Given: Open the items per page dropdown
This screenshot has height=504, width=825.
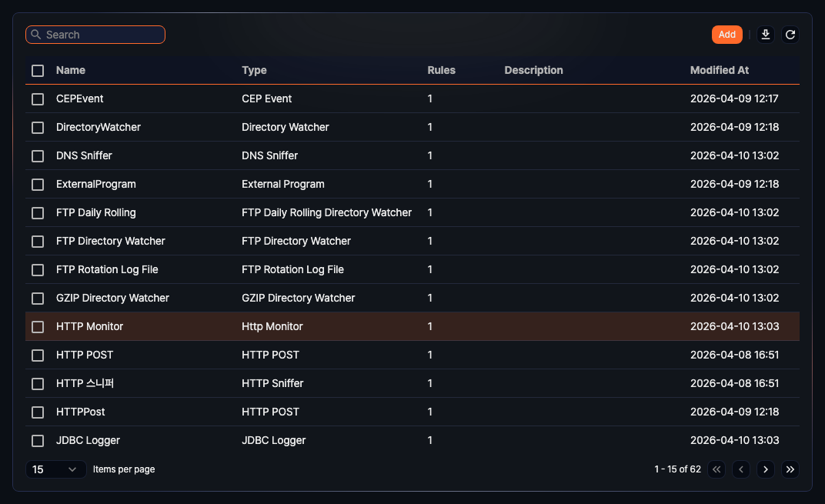Looking at the screenshot, I should [56, 469].
